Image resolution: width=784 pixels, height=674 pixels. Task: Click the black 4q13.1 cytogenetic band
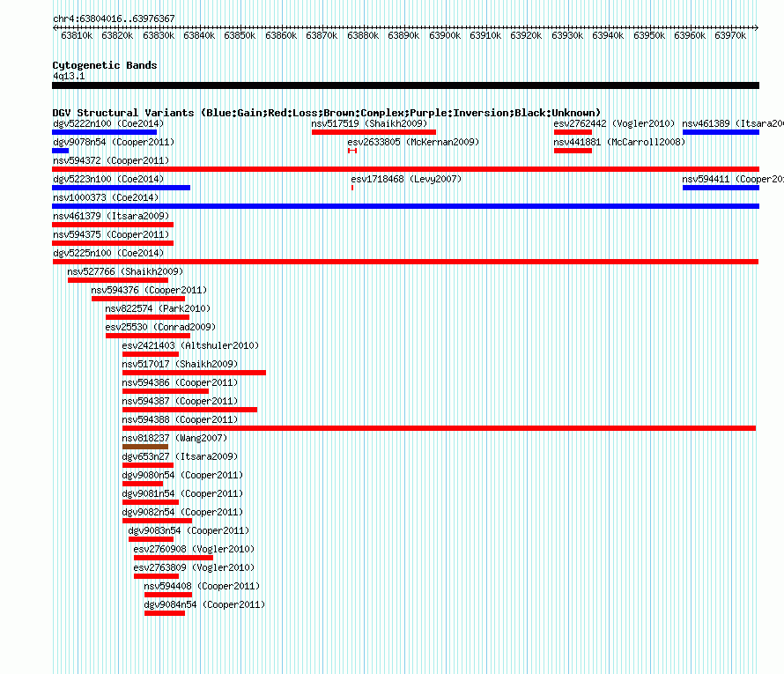point(405,85)
